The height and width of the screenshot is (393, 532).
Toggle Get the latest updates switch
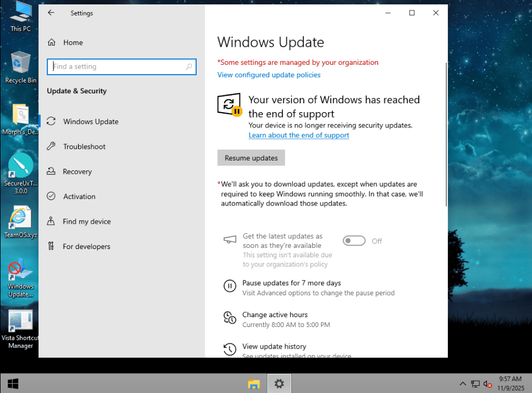[354, 241]
